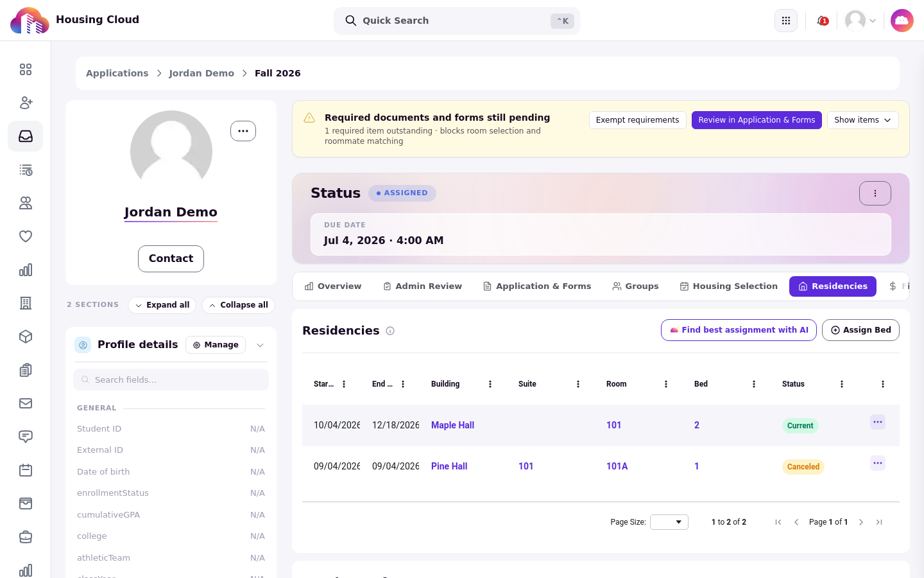
Task: Switch to the Groups tab
Action: coord(635,286)
